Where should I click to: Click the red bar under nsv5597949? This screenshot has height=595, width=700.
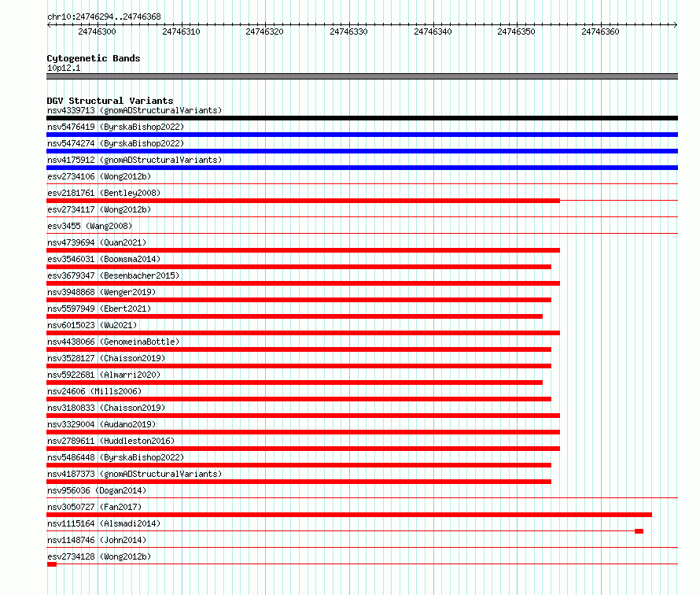click(295, 316)
